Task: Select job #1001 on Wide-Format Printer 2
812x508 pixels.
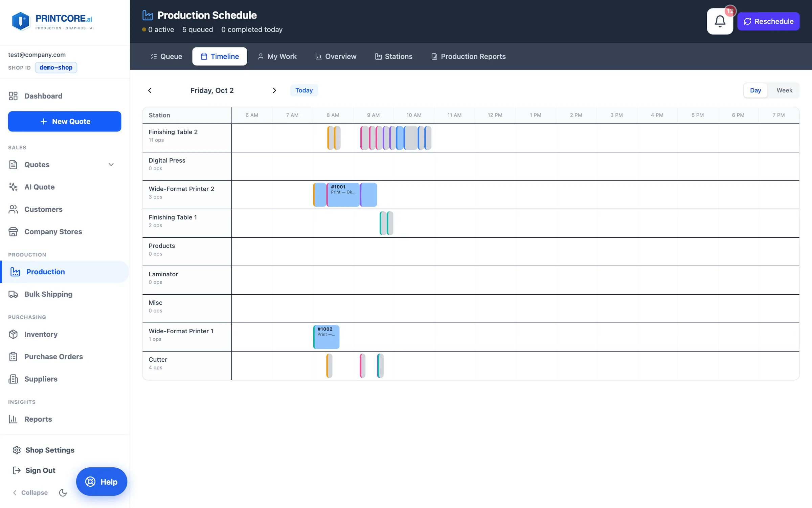Action: click(343, 195)
